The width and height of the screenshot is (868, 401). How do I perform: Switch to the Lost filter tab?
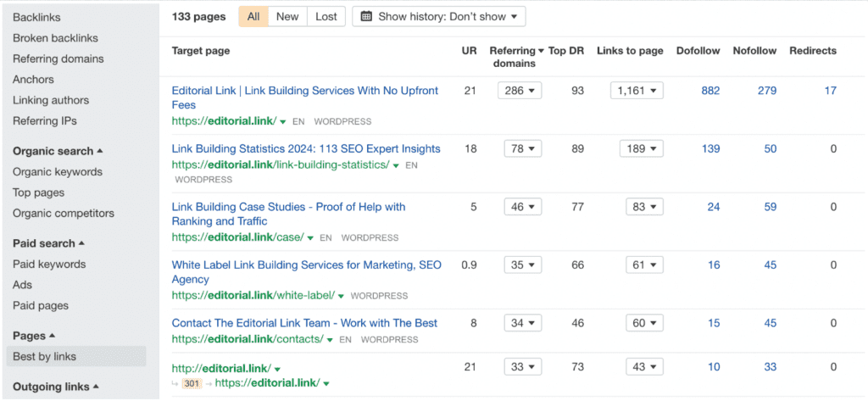(x=326, y=17)
